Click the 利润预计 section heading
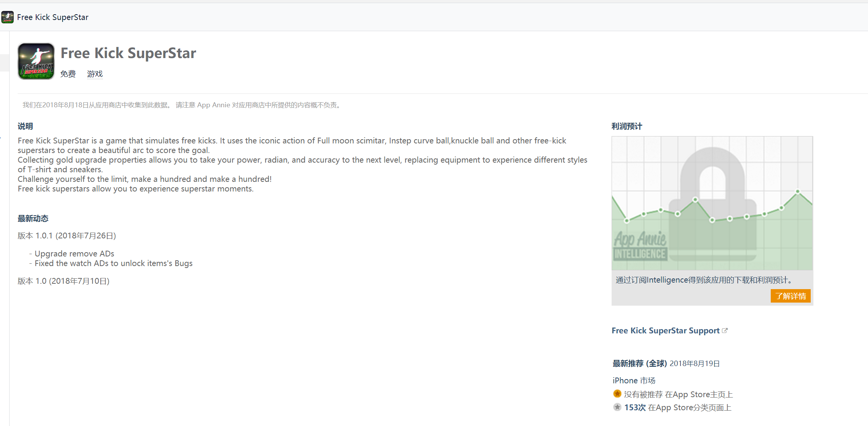Screen dimensions: 868x426 tap(627, 126)
